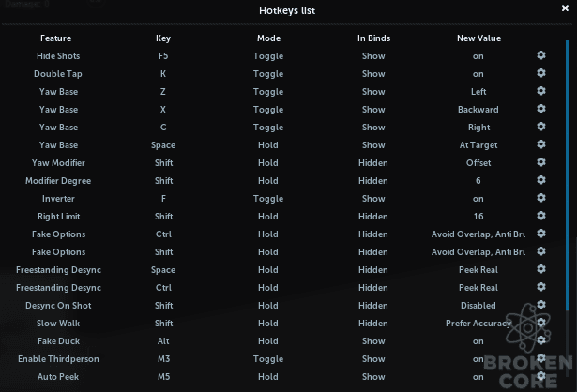Click gear for Yaw Base Backward bind
Viewport: 577px width, 392px height.
coord(541,109)
